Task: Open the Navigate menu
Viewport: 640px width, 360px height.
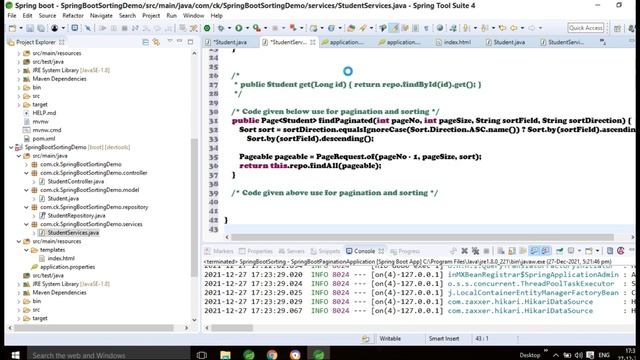Action: [x=101, y=16]
